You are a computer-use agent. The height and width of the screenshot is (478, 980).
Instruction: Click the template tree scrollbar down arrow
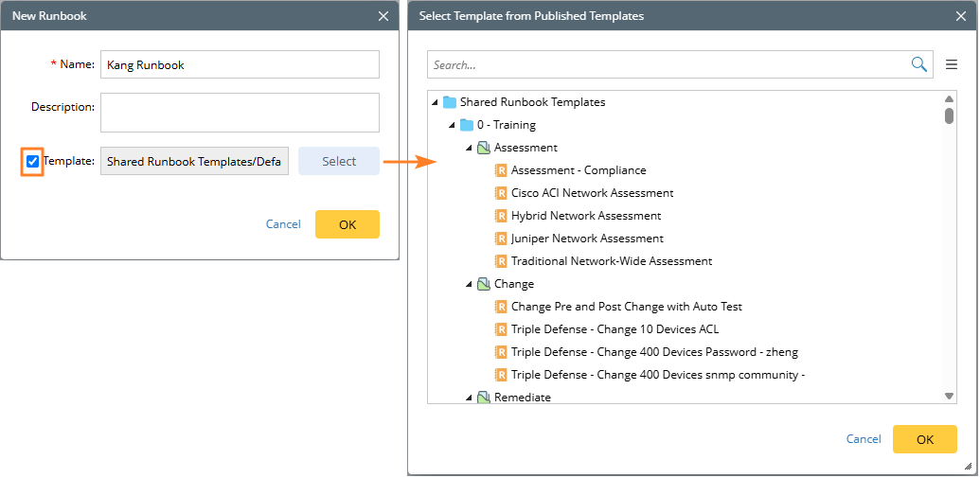pos(950,396)
